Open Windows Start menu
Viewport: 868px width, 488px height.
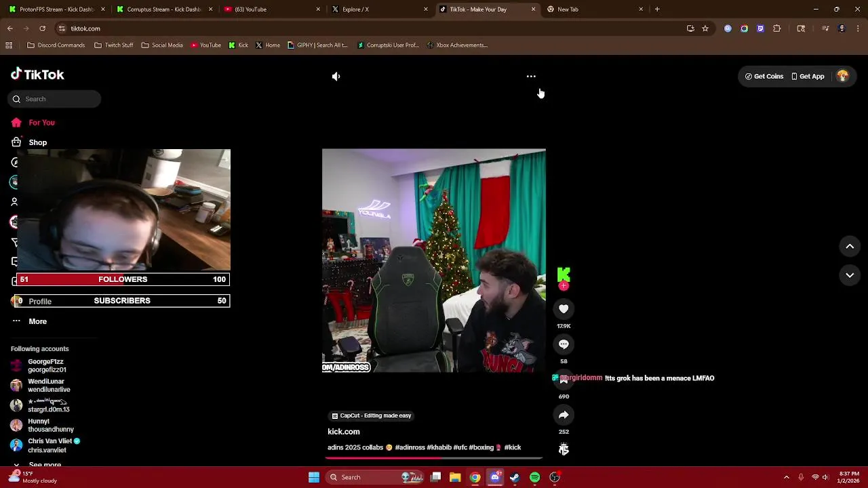click(314, 477)
